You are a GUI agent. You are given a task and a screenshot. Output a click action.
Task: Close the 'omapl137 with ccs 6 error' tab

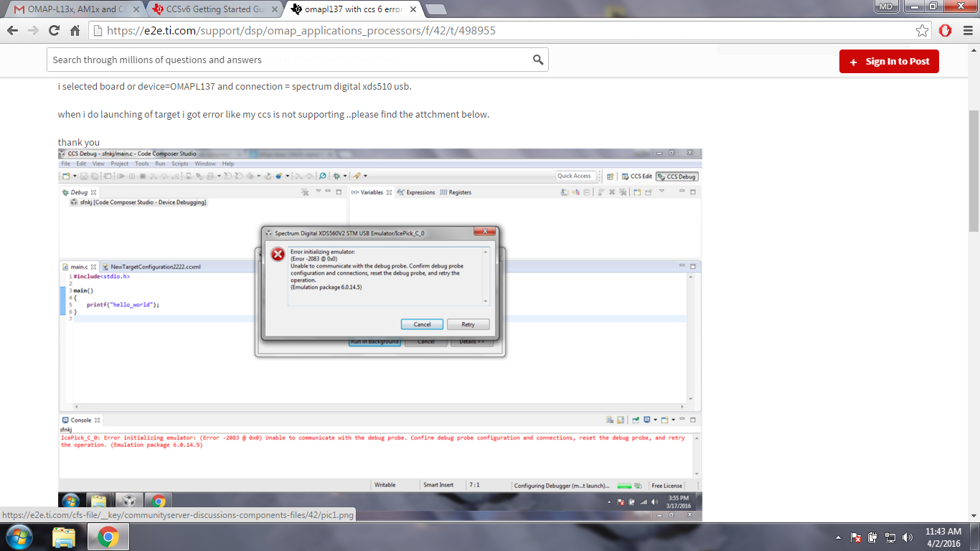tap(413, 9)
